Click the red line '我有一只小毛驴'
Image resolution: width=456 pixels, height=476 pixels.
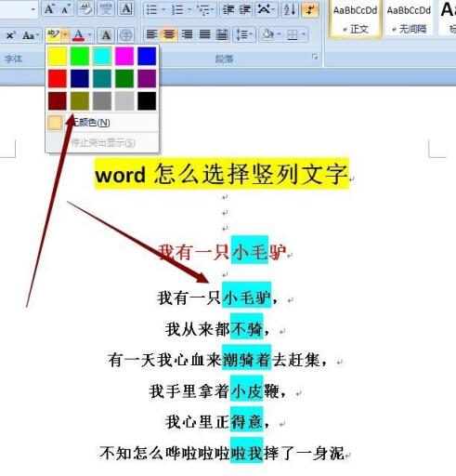click(x=222, y=252)
